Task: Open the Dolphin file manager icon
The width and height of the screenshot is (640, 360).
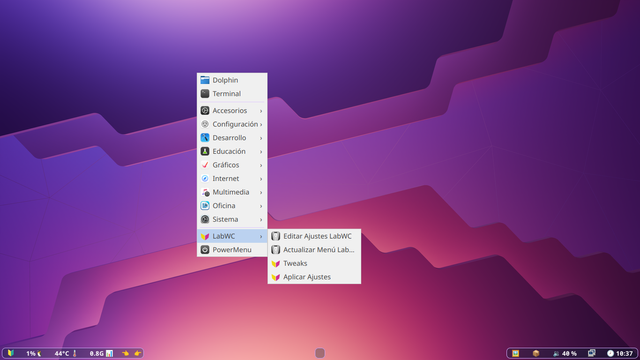Action: (205, 80)
